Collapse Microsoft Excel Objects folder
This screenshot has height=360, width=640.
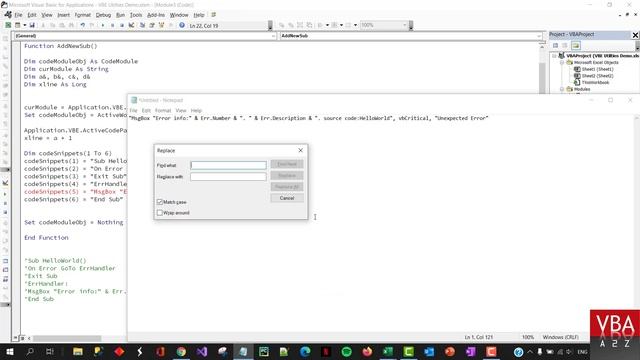(562, 63)
